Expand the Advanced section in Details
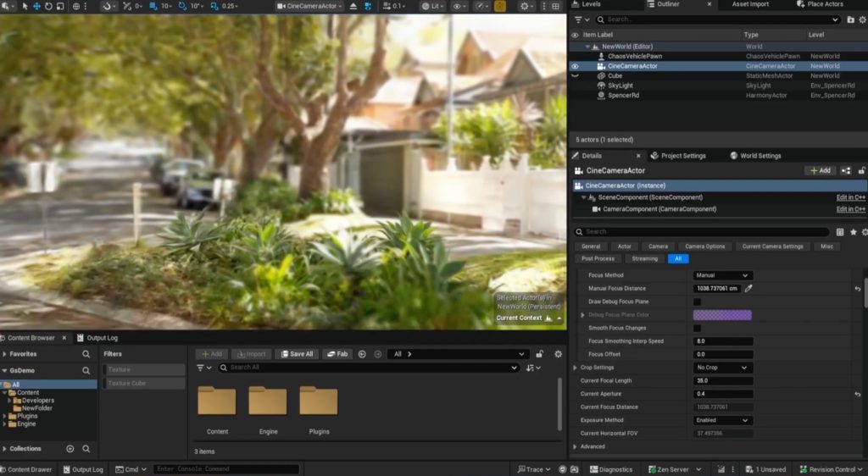Screen dimensions: 868x476 click(x=593, y=446)
